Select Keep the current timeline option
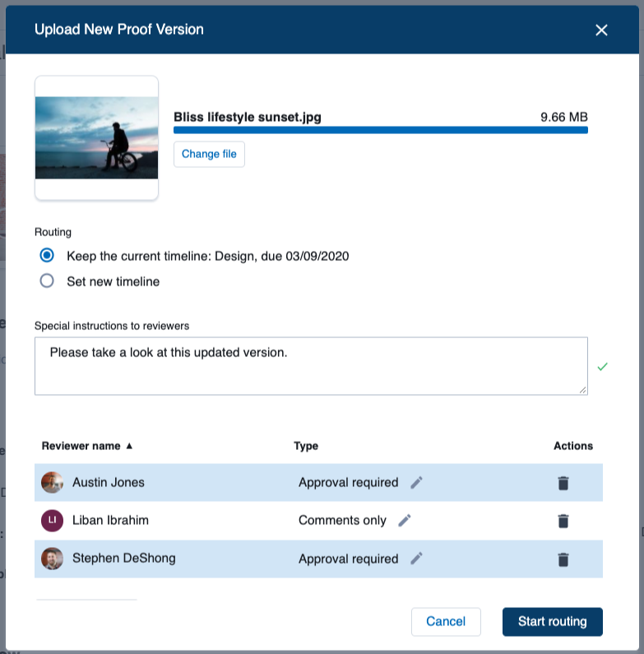 pos(47,255)
